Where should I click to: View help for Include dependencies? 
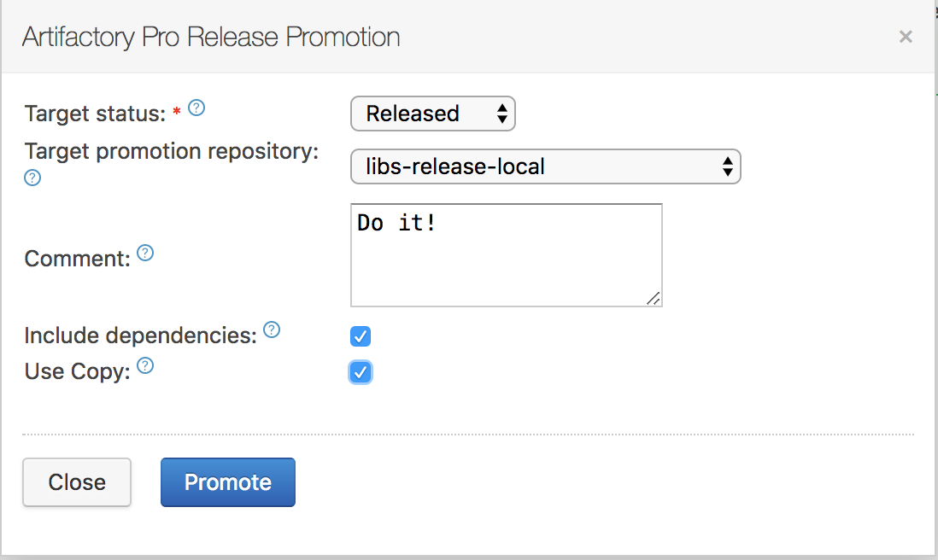[x=272, y=330]
